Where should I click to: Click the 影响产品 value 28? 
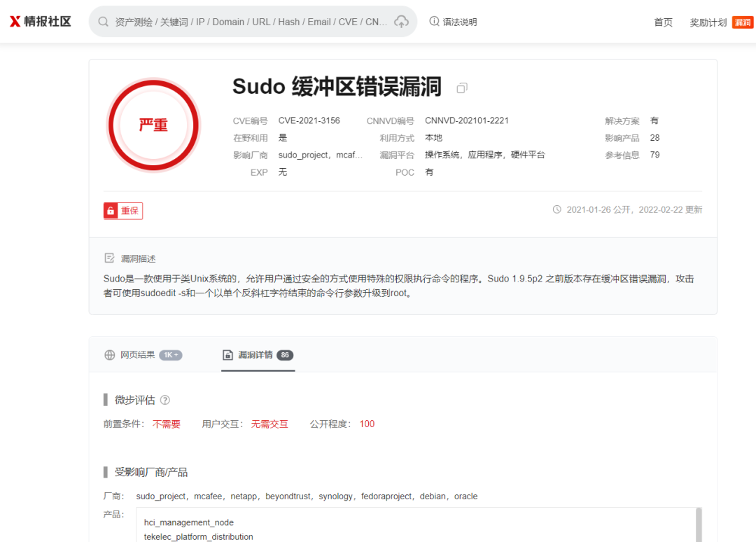[x=654, y=138]
